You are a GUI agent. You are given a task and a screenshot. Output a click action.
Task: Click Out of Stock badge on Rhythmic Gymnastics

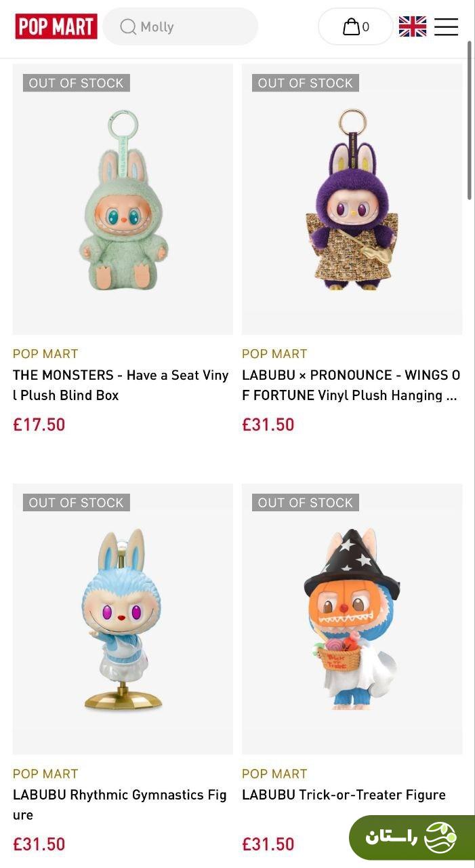[x=76, y=502]
